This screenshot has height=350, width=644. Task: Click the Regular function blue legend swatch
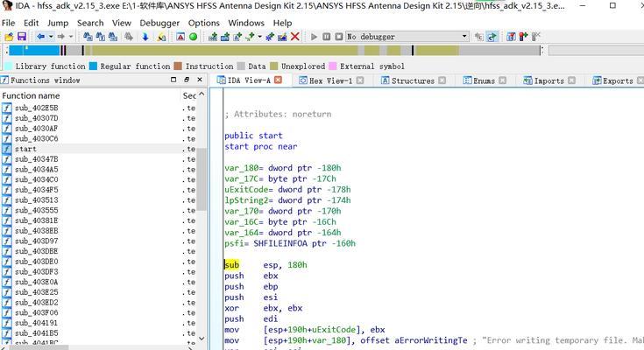point(93,66)
